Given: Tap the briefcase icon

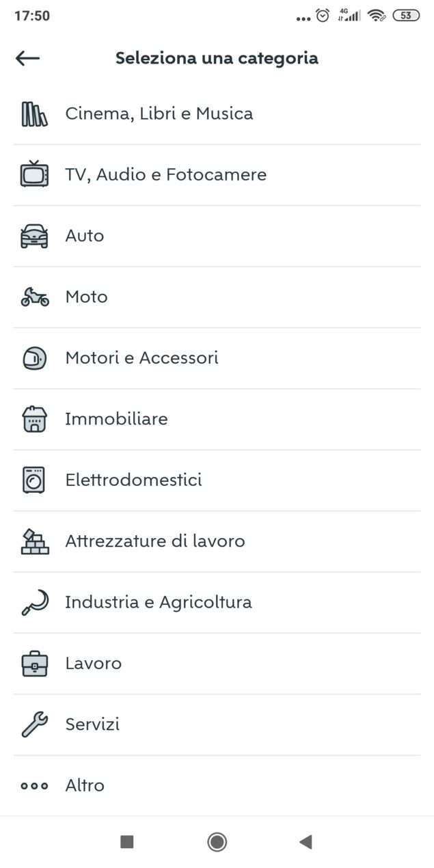Looking at the screenshot, I should tap(34, 664).
